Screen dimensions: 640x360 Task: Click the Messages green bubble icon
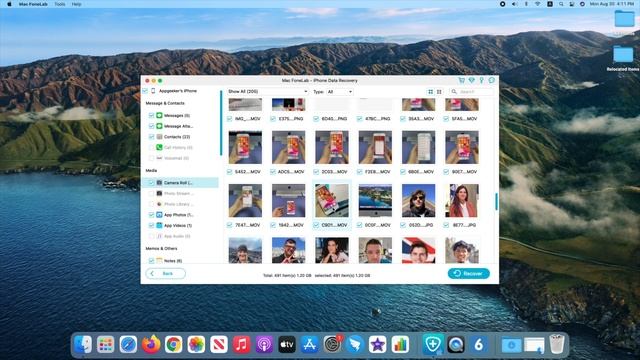tap(159, 116)
